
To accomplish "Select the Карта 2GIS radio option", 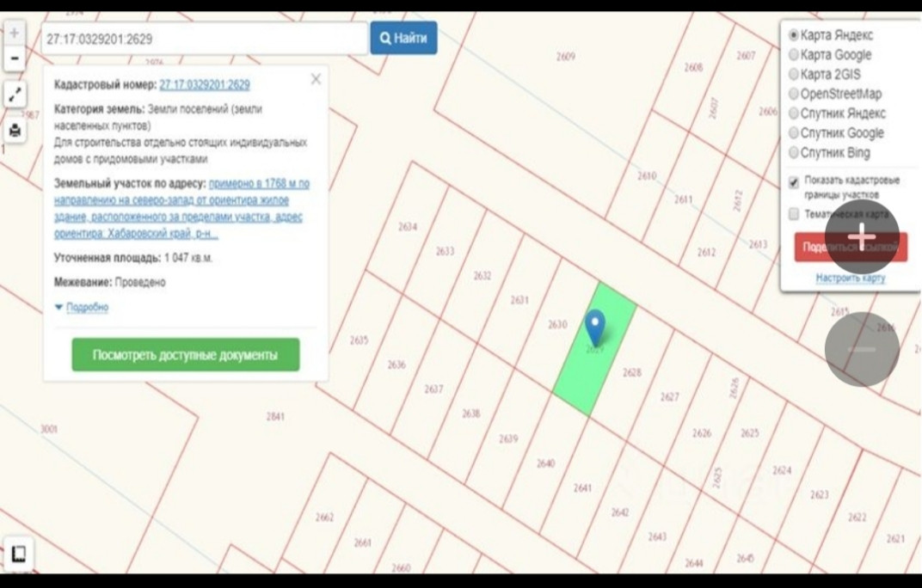I will (x=793, y=74).
